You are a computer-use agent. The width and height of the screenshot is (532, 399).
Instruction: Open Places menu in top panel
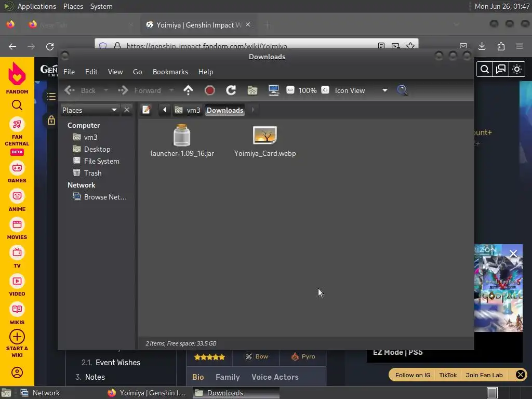tap(73, 6)
